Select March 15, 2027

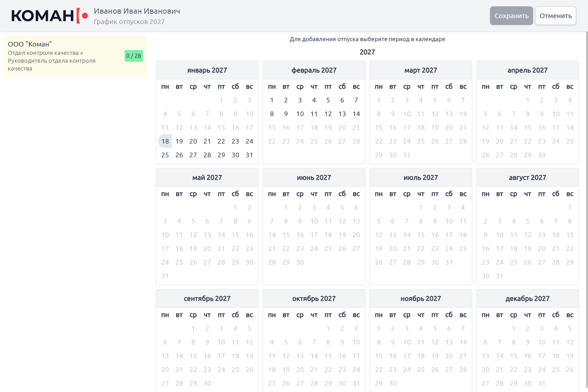379,128
